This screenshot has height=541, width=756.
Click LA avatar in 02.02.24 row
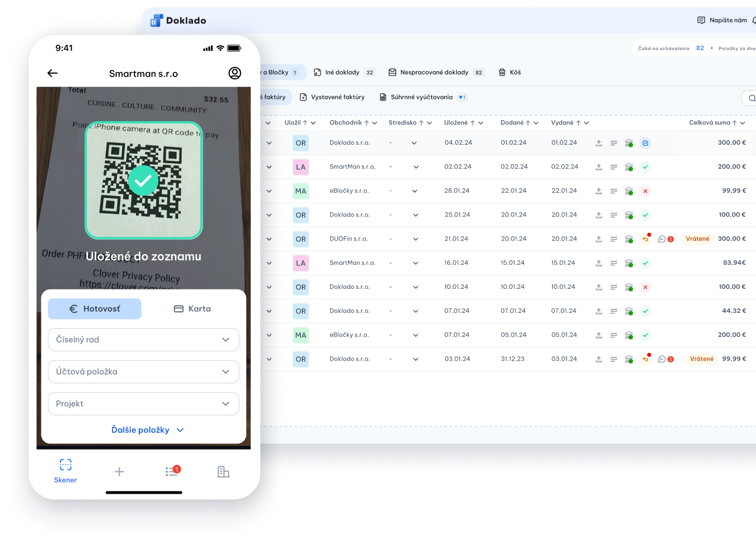click(301, 167)
